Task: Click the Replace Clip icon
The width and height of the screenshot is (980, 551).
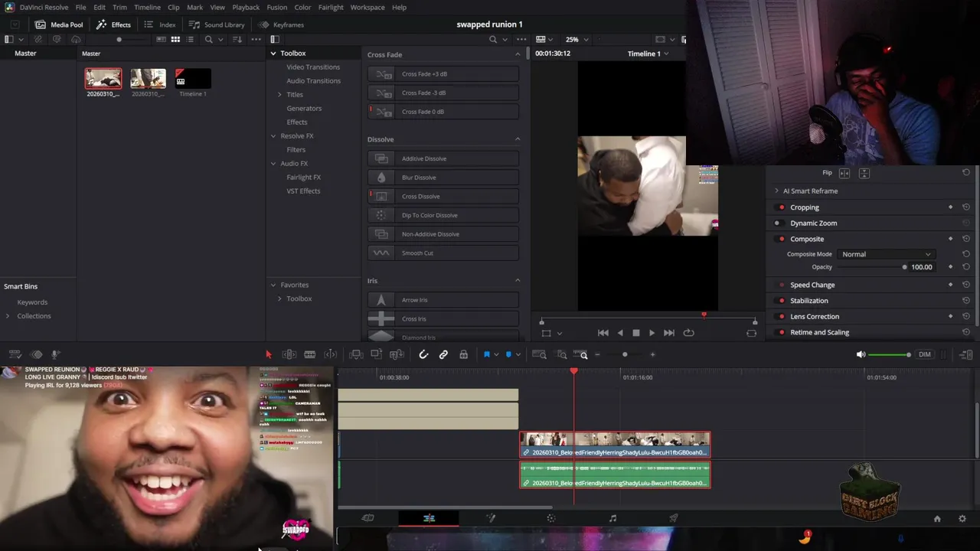Action: [397, 354]
